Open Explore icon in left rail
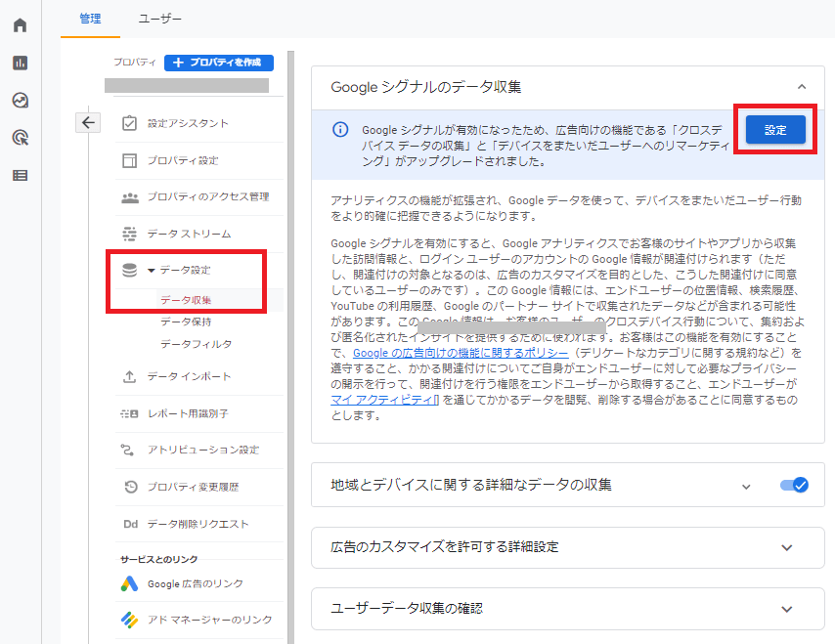 click(x=20, y=100)
